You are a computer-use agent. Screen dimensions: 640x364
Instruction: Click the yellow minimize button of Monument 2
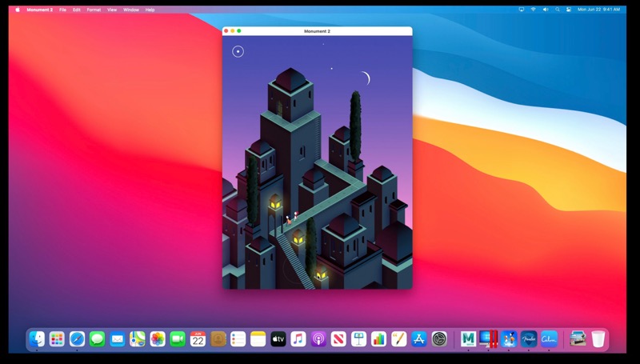233,31
